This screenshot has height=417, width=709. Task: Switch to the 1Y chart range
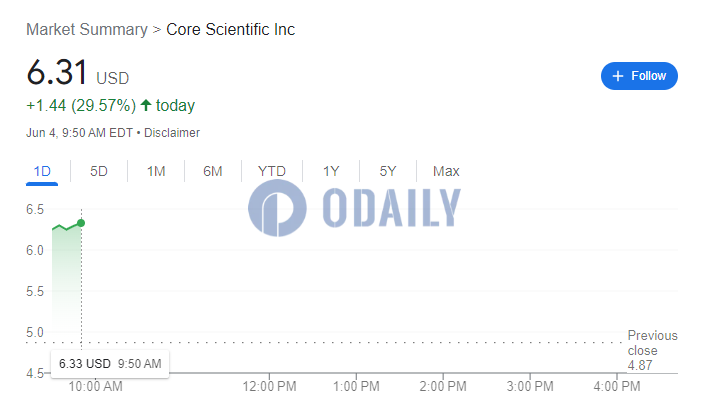click(331, 171)
